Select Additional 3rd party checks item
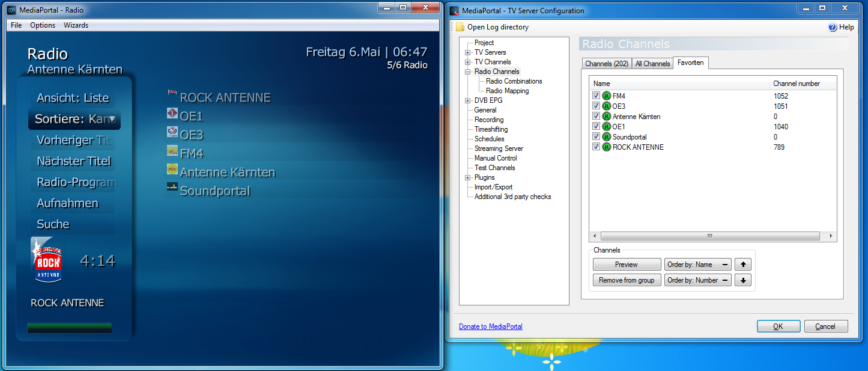Viewport: 868px width, 371px height. 512,197
